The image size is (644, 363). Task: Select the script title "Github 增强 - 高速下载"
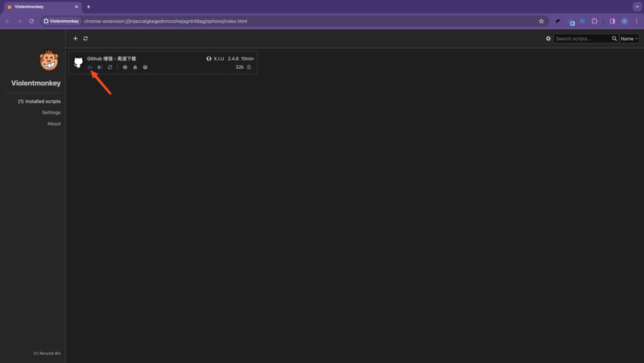(x=112, y=59)
